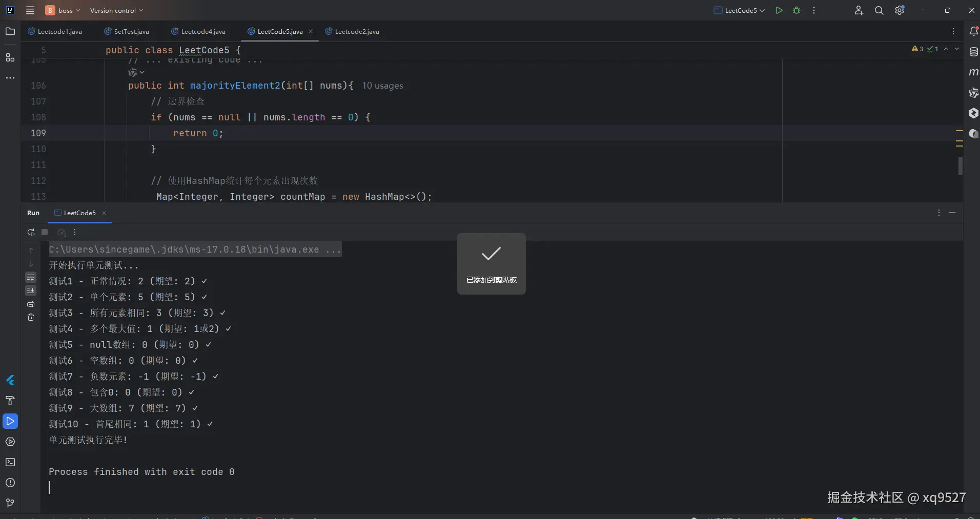Print the console output
Screen dimensions: 980x519
click(31, 304)
